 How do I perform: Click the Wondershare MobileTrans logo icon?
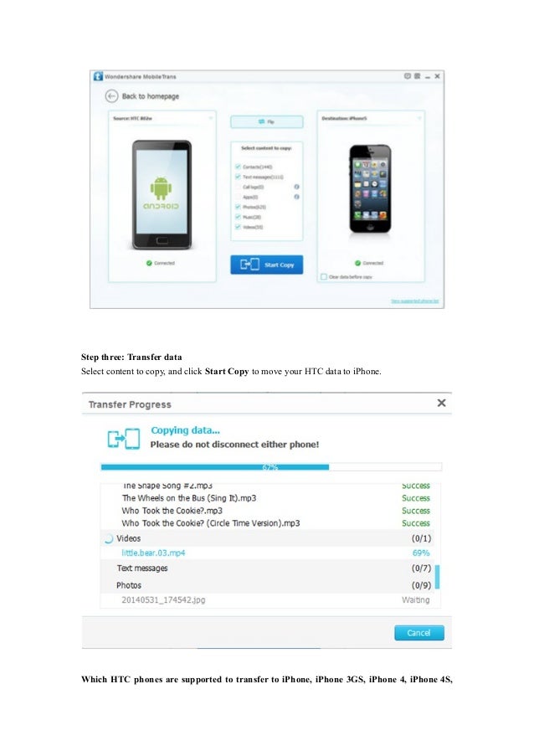(98, 76)
